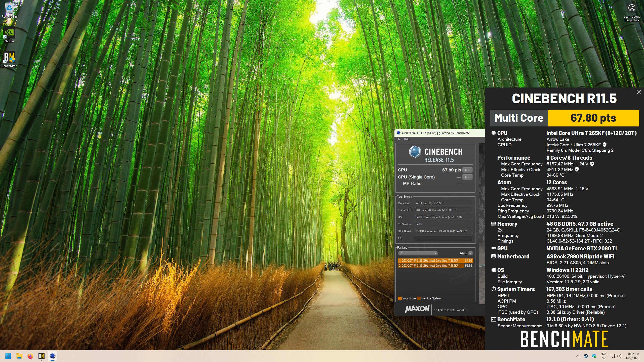Viewport: 644px width, 362px height.
Task: Click the OS Windows icon in BenchMate panel
Action: pyautogui.click(x=494, y=270)
